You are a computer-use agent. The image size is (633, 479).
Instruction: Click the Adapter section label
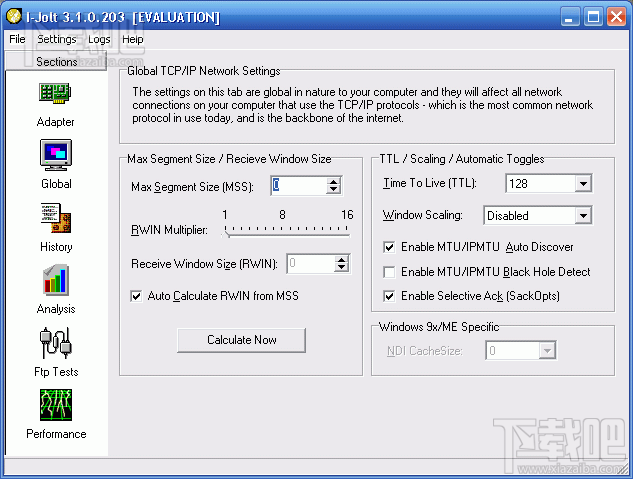56,122
